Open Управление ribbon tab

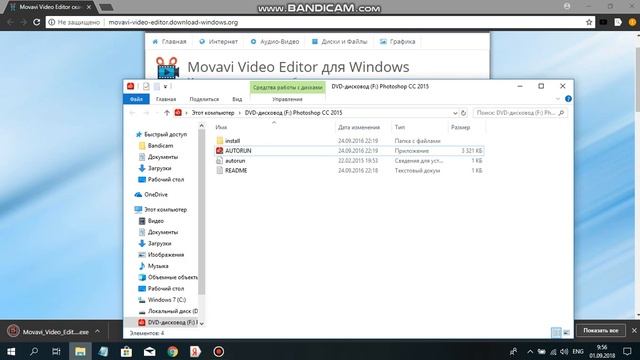pyautogui.click(x=287, y=99)
